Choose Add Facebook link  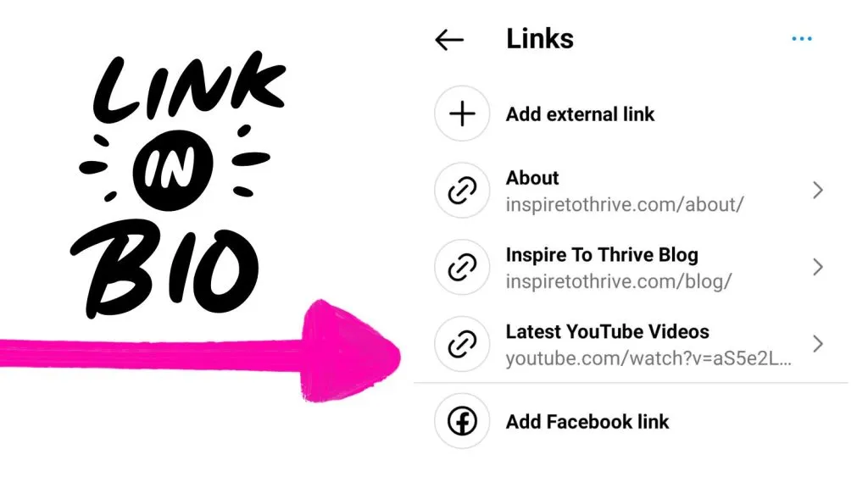(x=587, y=422)
